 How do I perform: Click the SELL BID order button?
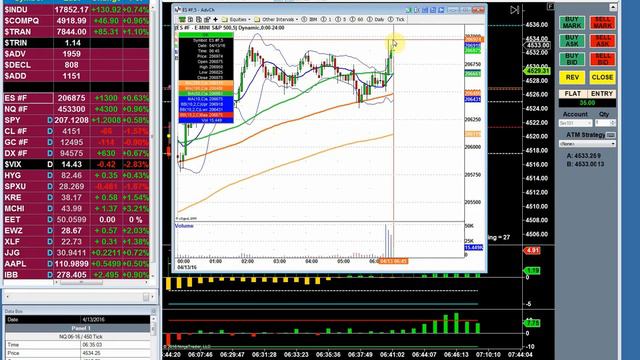tap(602, 59)
